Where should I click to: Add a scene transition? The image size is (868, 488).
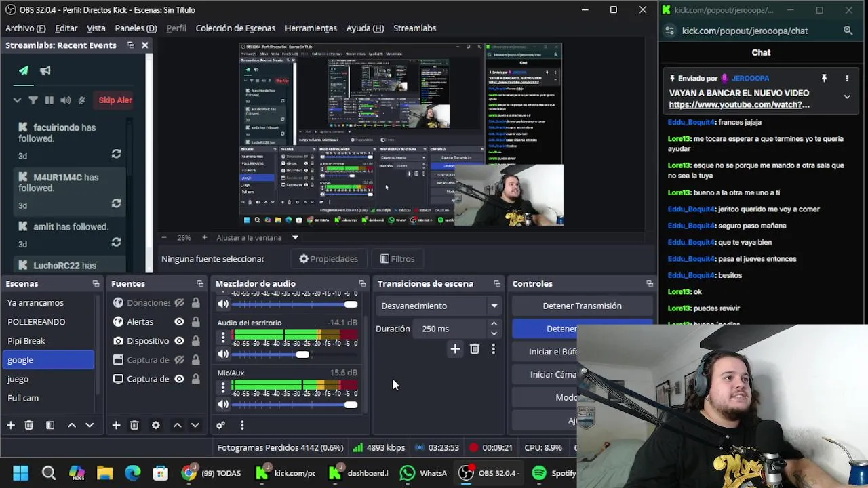(455, 349)
